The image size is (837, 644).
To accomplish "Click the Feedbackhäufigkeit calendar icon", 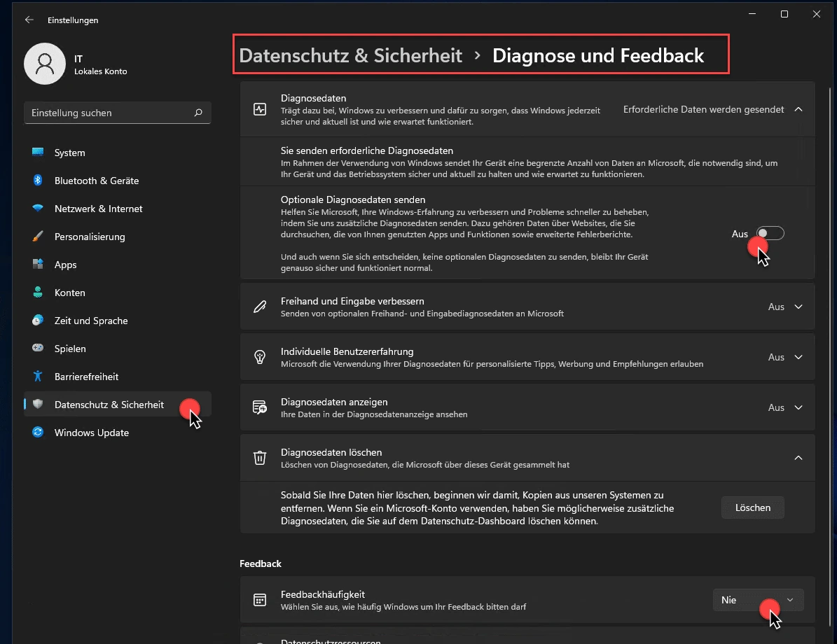I will click(260, 600).
